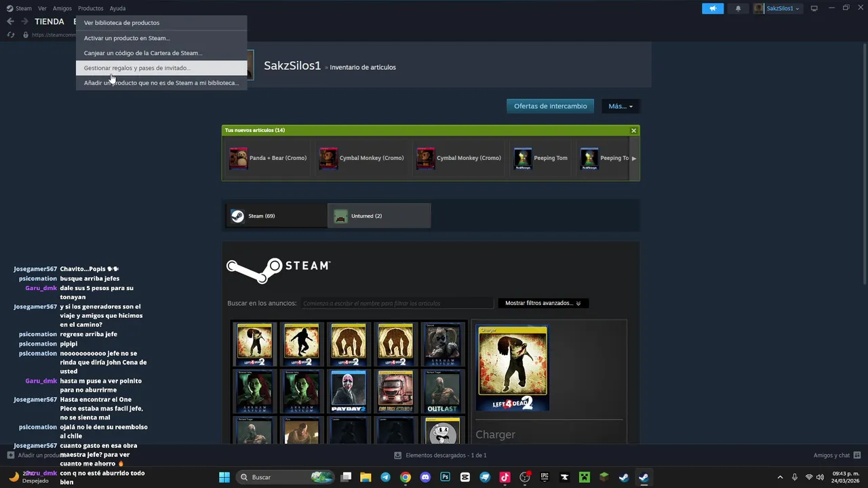Viewport: 868px width, 488px height.
Task: Go back with the left arrow
Action: 10,22
